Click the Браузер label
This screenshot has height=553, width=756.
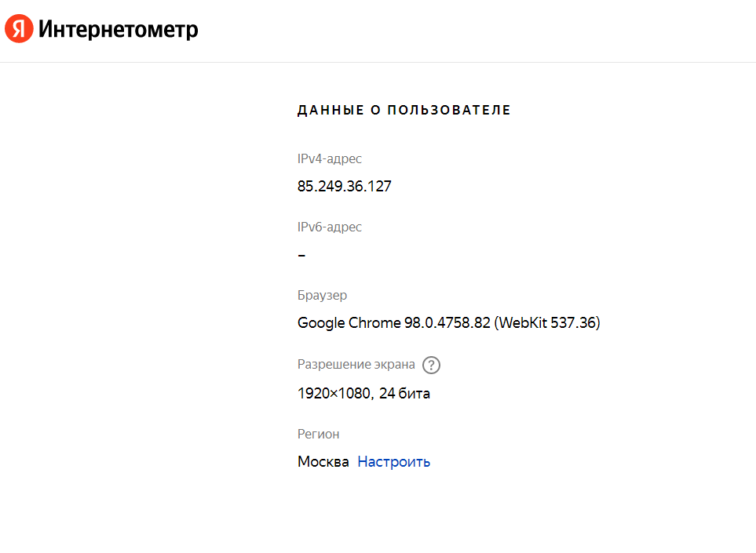coord(322,295)
